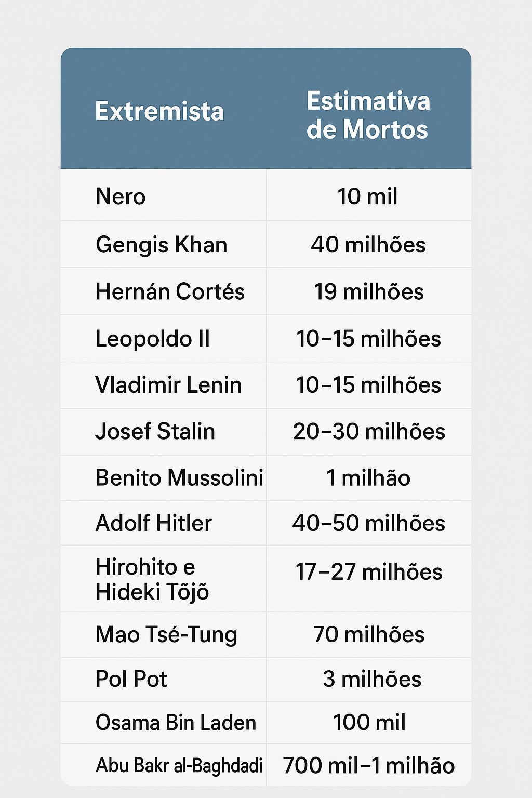Image resolution: width=532 pixels, height=798 pixels.
Task: Click the Estimativa de Mortos header
Action: coord(368,115)
